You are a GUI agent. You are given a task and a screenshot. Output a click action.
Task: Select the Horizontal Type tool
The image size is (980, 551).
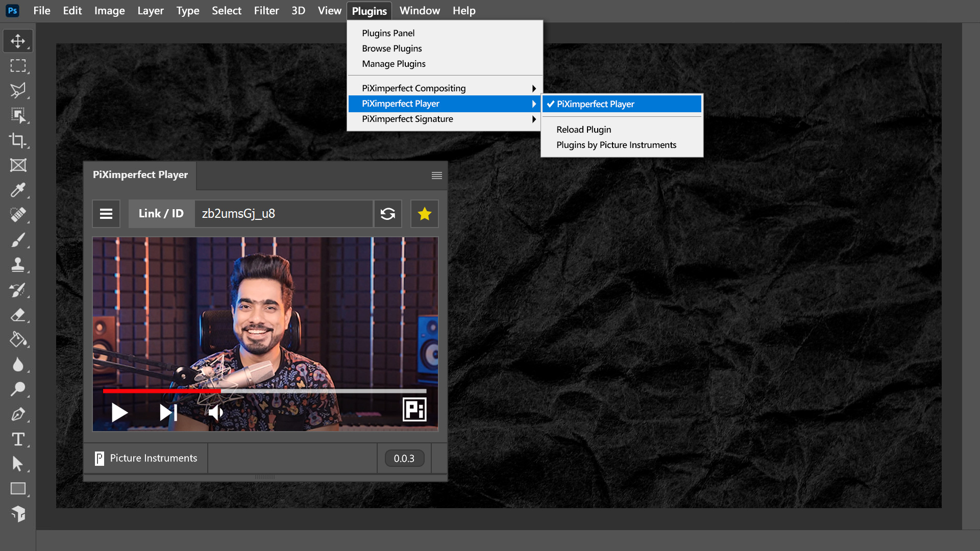click(18, 439)
